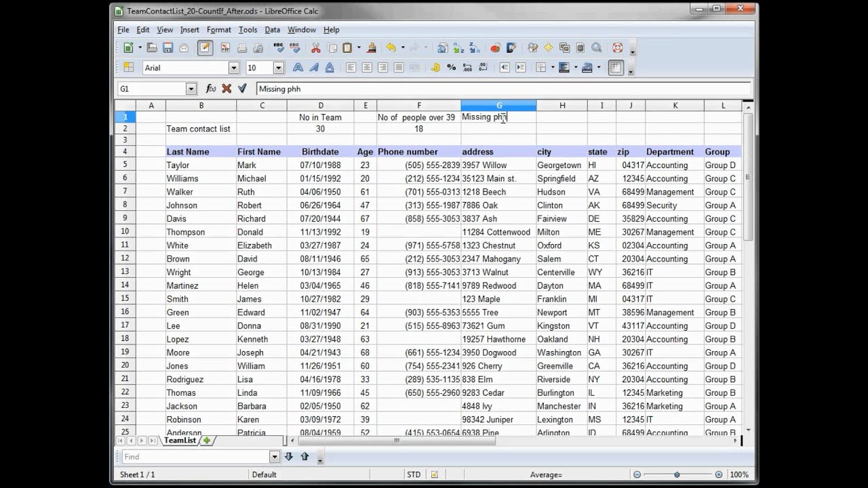The image size is (868, 488).
Task: Expand the Name Box dropdown
Action: click(x=191, y=89)
